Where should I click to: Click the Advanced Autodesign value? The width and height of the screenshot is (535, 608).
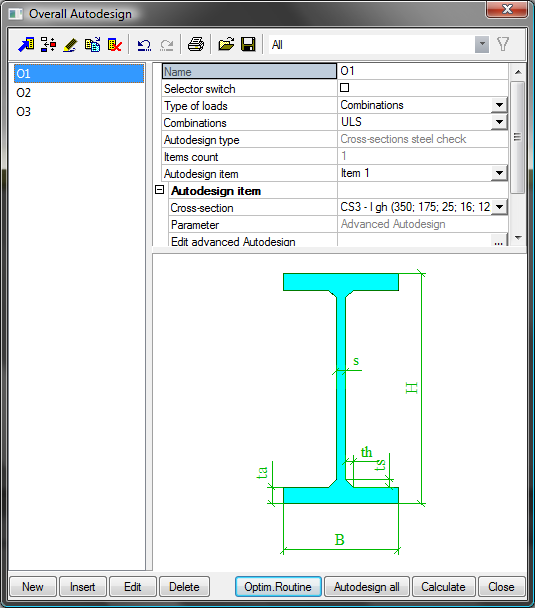tap(393, 224)
